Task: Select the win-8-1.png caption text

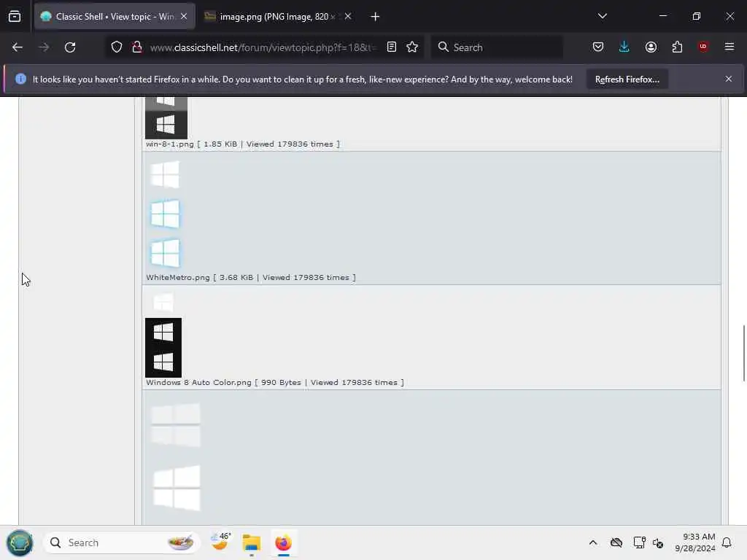Action: point(243,144)
